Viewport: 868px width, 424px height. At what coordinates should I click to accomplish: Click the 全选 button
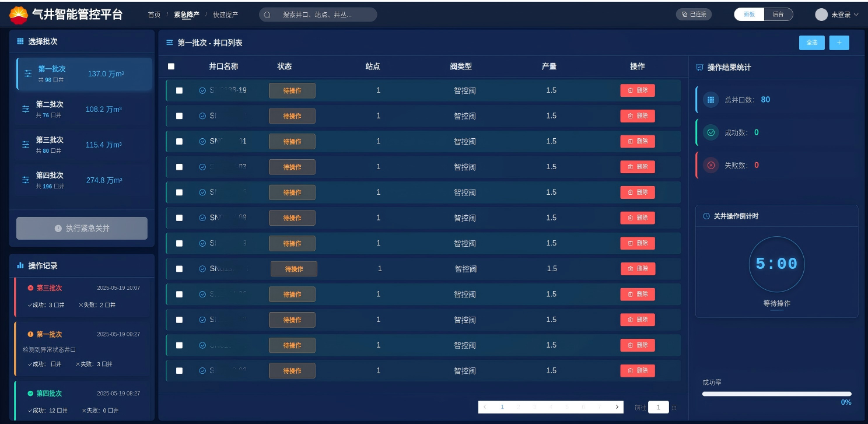point(811,43)
